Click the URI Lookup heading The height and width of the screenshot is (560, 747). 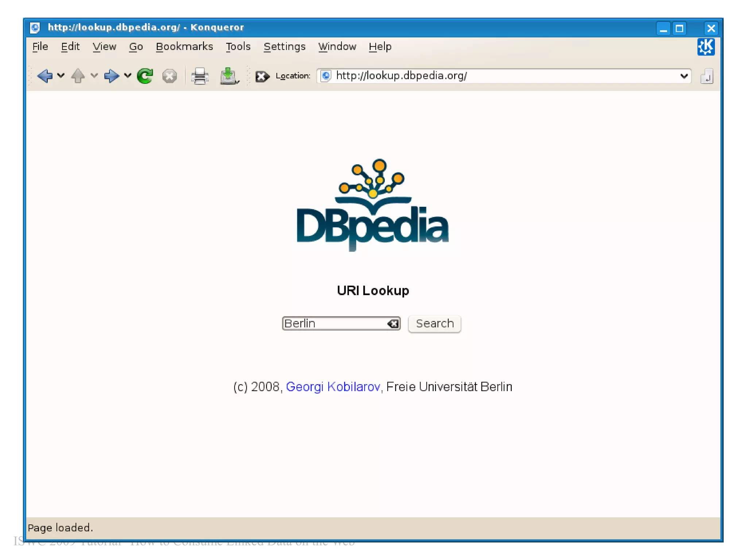pyautogui.click(x=373, y=291)
